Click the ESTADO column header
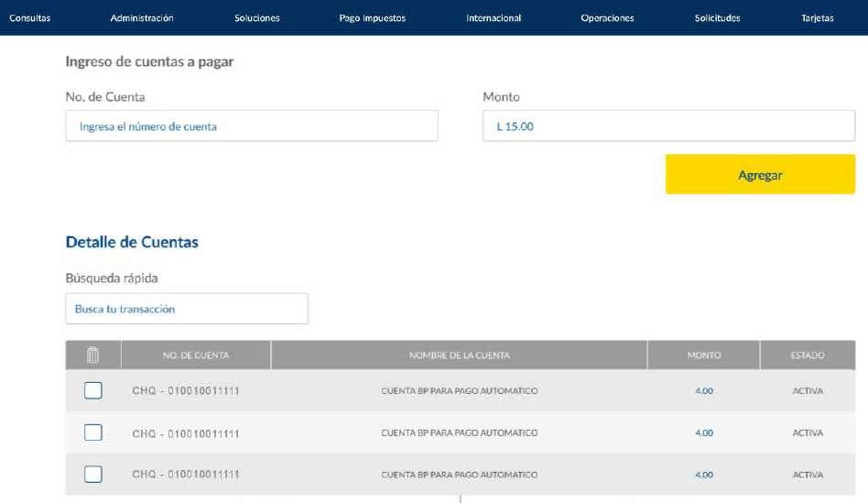The width and height of the screenshot is (868, 503). [x=808, y=355]
